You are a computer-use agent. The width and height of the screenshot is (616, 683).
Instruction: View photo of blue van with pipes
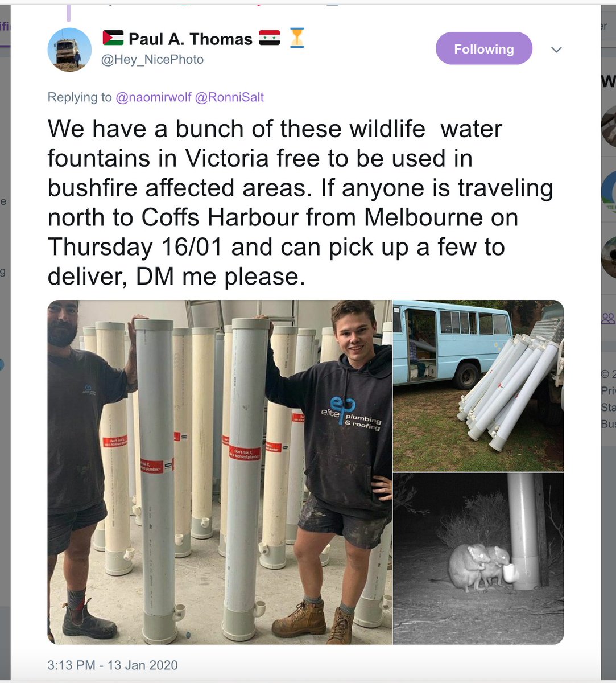(478, 385)
